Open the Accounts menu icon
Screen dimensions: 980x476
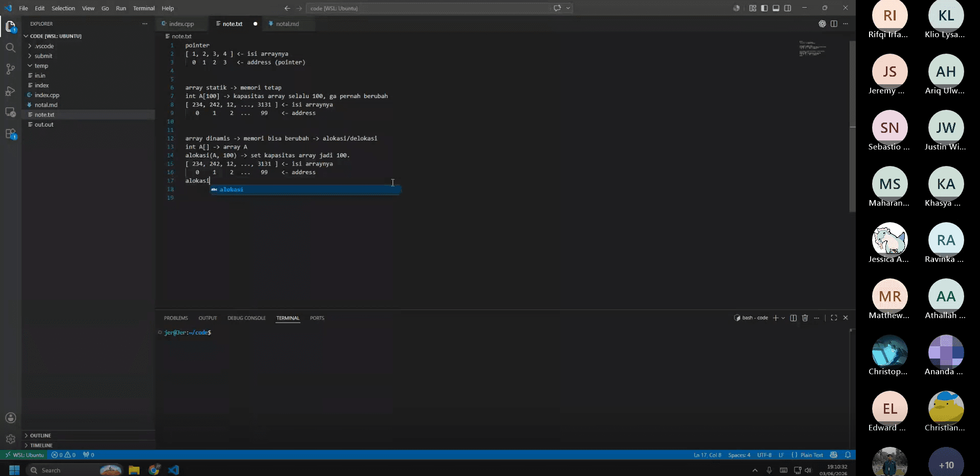pyautogui.click(x=11, y=418)
